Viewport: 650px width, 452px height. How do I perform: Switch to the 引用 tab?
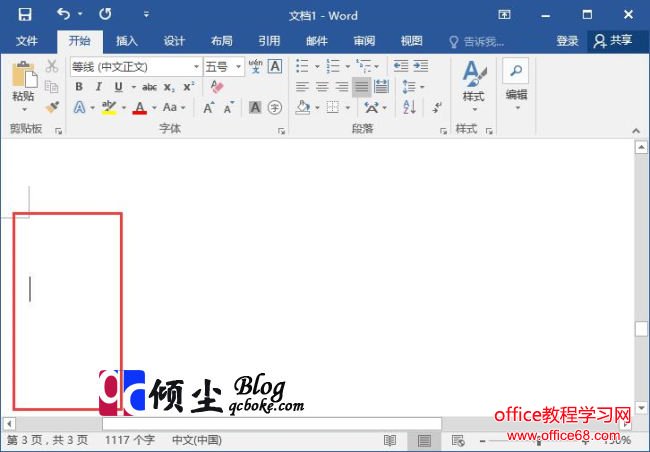pyautogui.click(x=269, y=41)
